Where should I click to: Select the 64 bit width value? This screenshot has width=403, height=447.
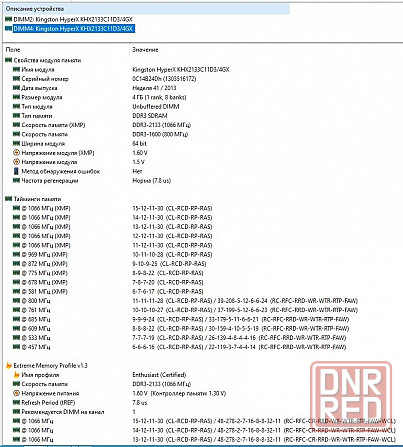[x=139, y=143]
